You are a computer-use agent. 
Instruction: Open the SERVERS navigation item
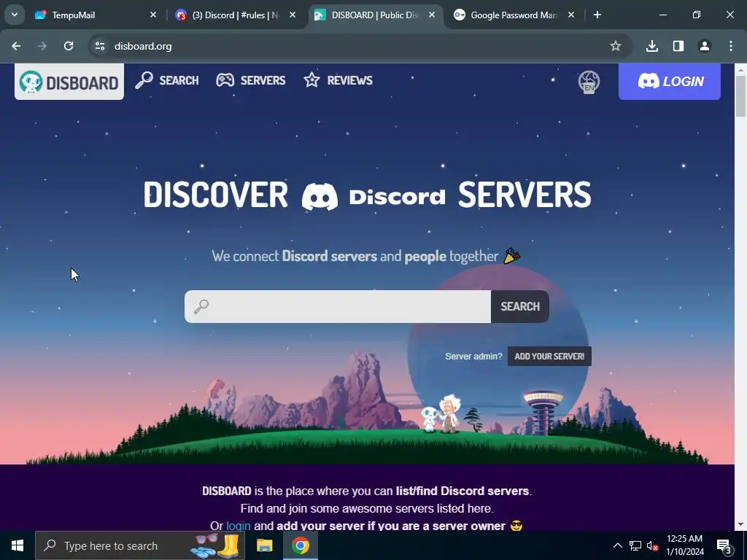click(x=251, y=80)
